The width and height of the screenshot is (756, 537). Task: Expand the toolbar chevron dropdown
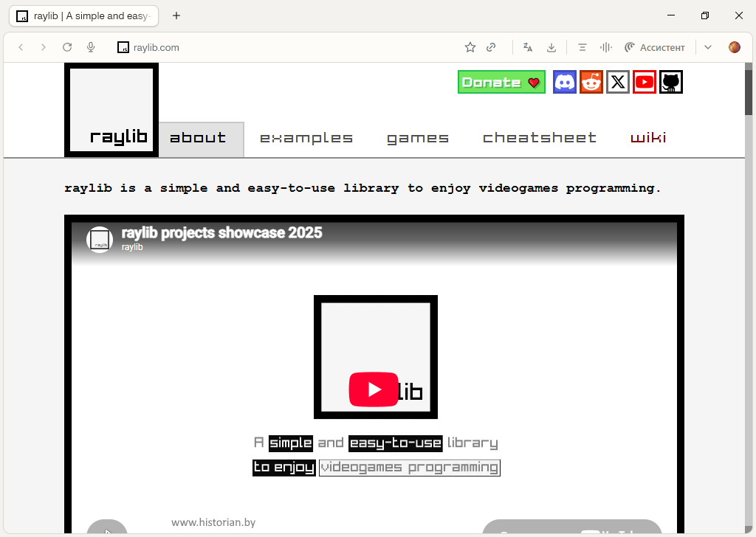[x=708, y=47]
